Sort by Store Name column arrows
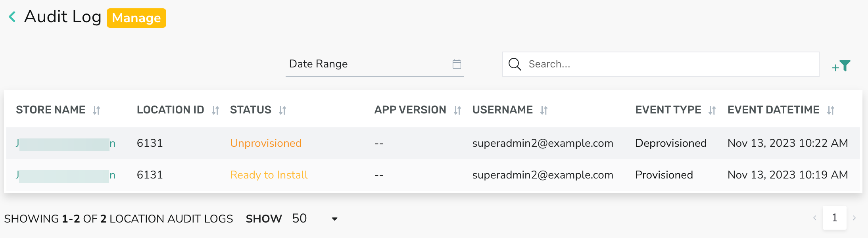This screenshot has width=868, height=238. point(96,110)
